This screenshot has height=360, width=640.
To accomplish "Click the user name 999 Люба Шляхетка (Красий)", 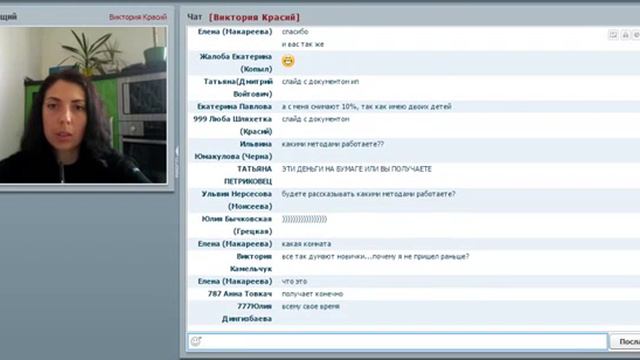I will (x=233, y=125).
